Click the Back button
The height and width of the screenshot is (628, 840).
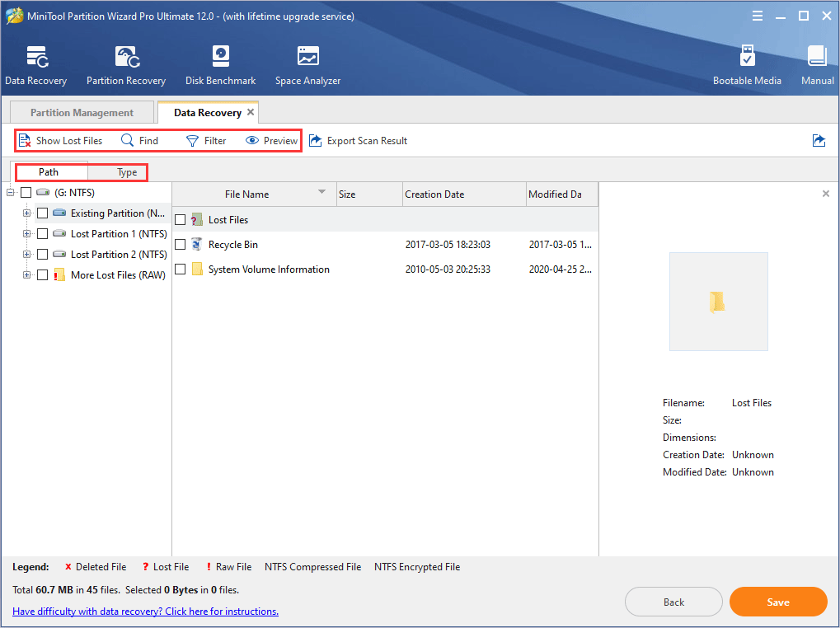point(673,602)
